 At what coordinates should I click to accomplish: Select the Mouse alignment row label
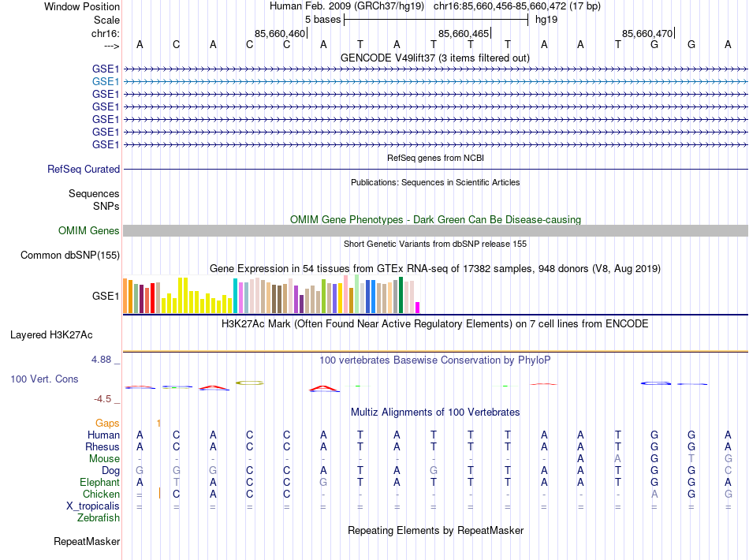(x=104, y=459)
